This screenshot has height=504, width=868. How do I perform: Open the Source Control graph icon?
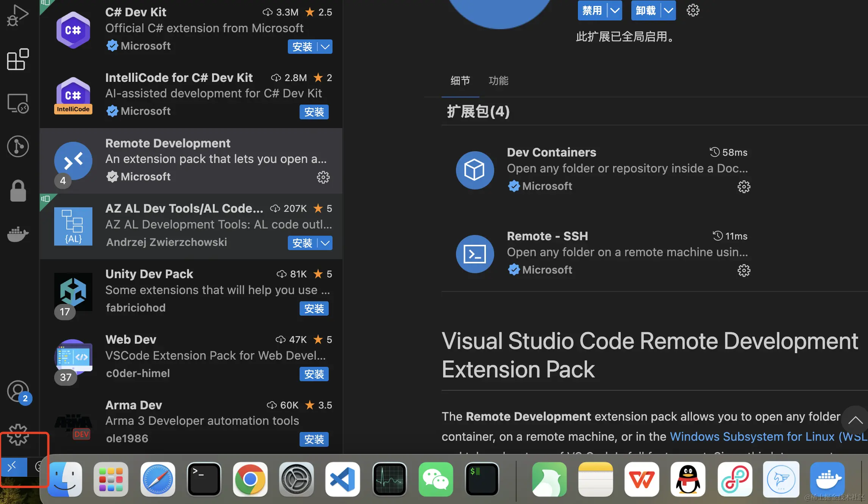pyautogui.click(x=17, y=146)
